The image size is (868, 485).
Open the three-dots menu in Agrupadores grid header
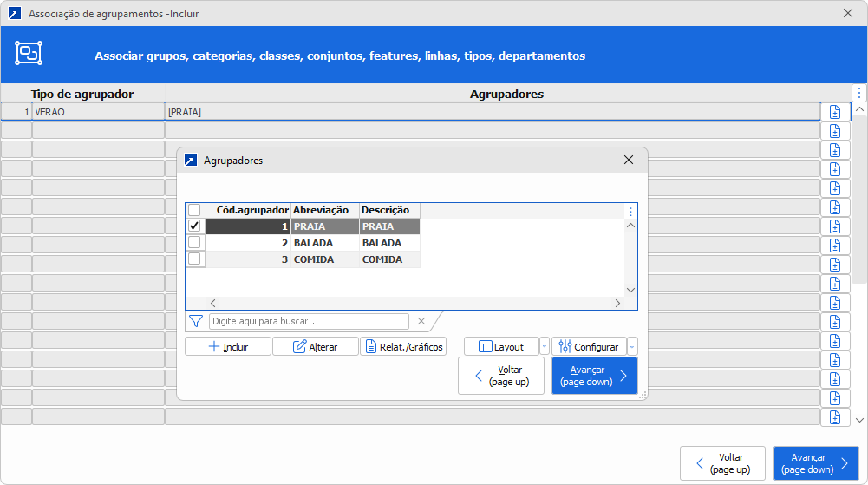(x=630, y=211)
